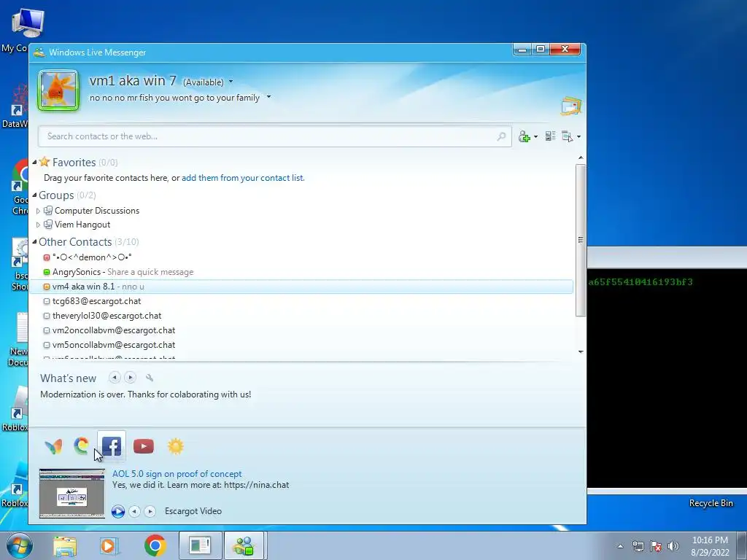Click the goldfish profile picture
Image resolution: width=747 pixels, height=560 pixels.
58,90
